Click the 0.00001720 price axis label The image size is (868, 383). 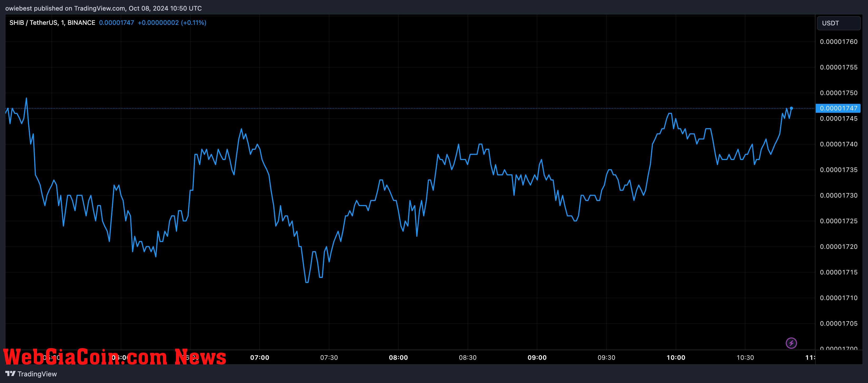pos(839,247)
